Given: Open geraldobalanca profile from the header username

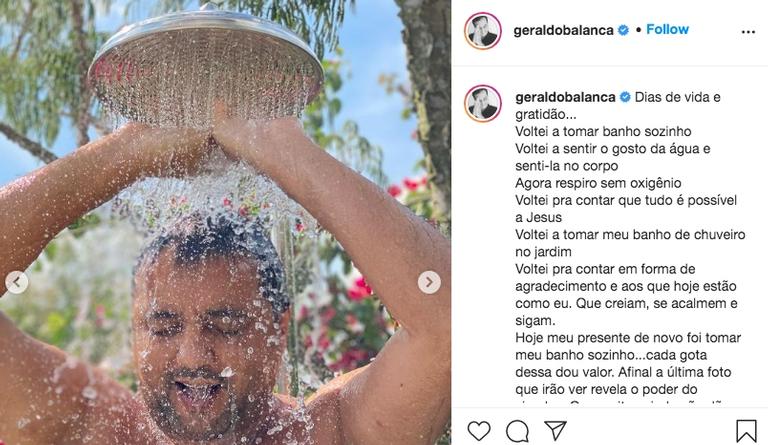Looking at the screenshot, I should click(x=563, y=30).
